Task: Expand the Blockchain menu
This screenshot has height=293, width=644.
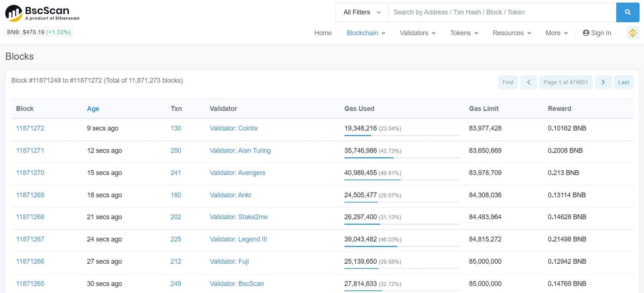Action: [x=366, y=33]
